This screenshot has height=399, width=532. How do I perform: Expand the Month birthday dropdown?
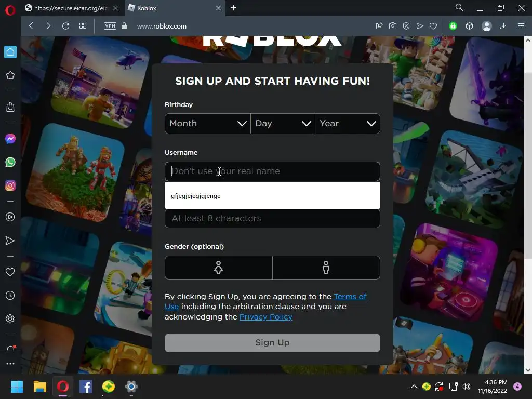tap(208, 124)
